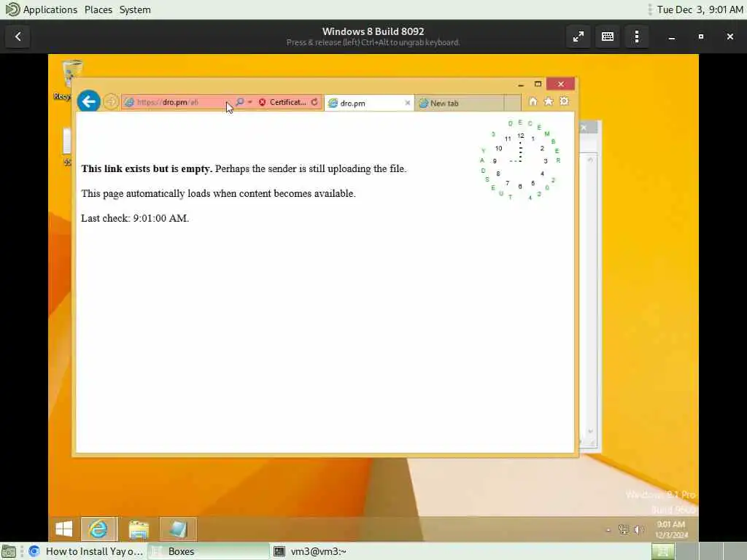Click the show desktop icon in bottom panel
Screen dimensions: 747x560
coord(9,551)
